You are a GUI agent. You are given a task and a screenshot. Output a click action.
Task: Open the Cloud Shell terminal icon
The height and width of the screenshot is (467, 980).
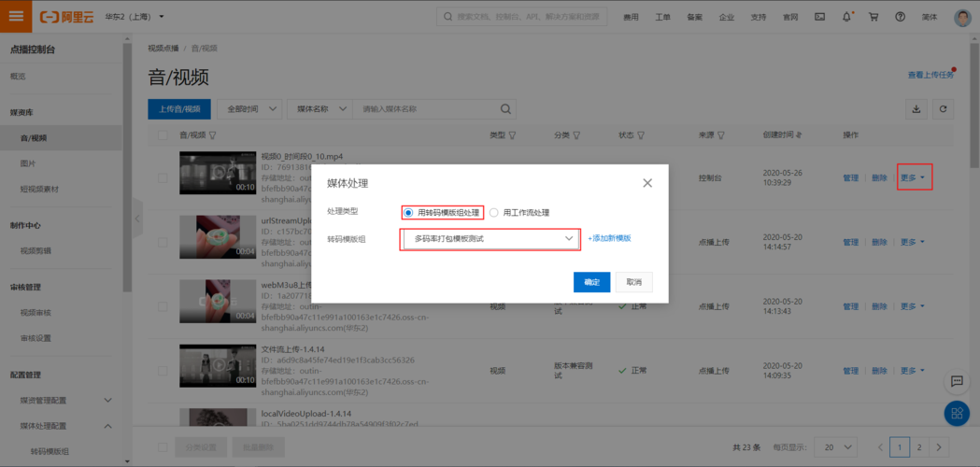819,17
